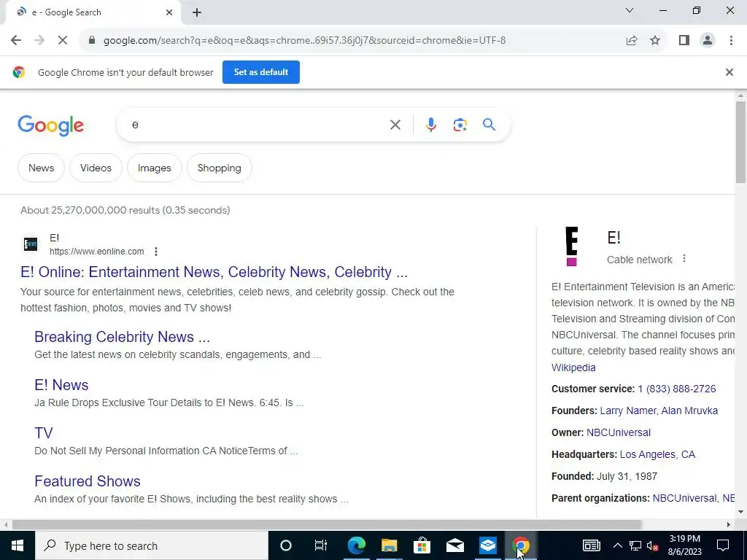Image resolution: width=747 pixels, height=560 pixels.
Task: Open the Alan Mruvka founder link
Action: 689,411
